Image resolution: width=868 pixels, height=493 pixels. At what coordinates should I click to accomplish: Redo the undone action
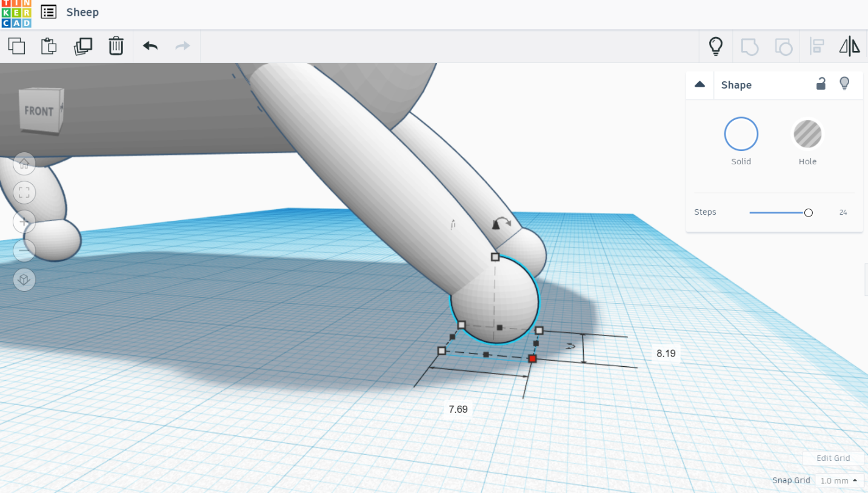[x=182, y=46]
